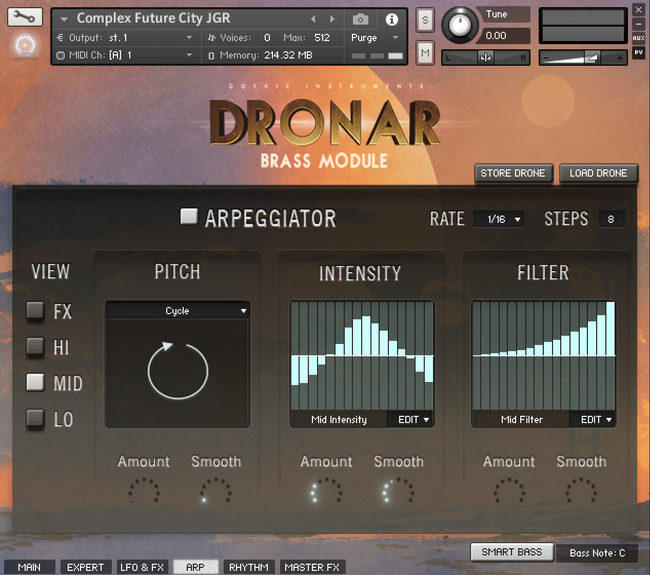Image resolution: width=650 pixels, height=575 pixels.
Task: Click the STEPS value field showing 8
Action: 611,219
